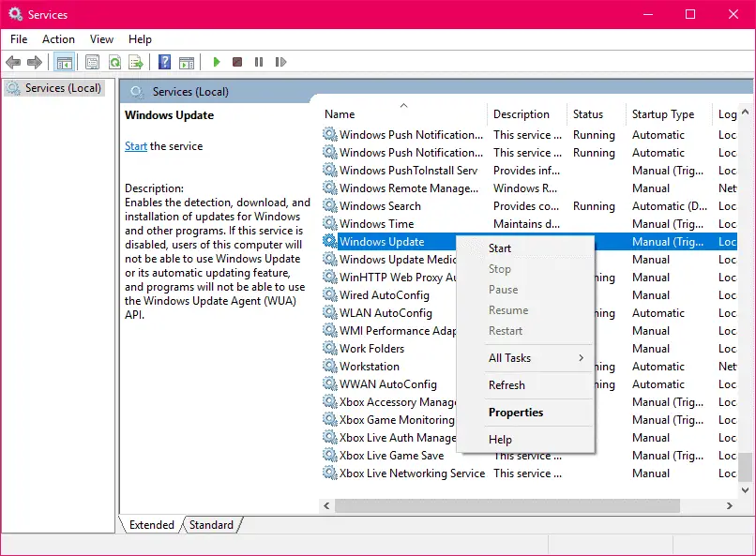Open the View menu
This screenshot has width=756, height=556.
(x=101, y=39)
